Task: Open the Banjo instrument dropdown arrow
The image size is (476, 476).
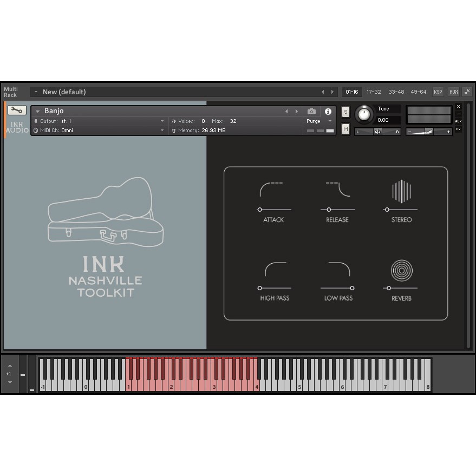Action: coord(38,112)
